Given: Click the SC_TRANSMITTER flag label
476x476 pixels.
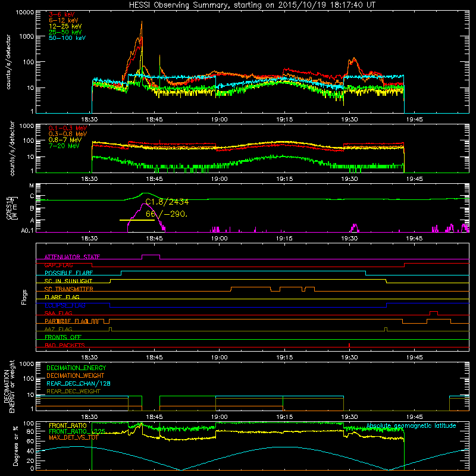Looking at the screenshot, I should pos(68,289).
